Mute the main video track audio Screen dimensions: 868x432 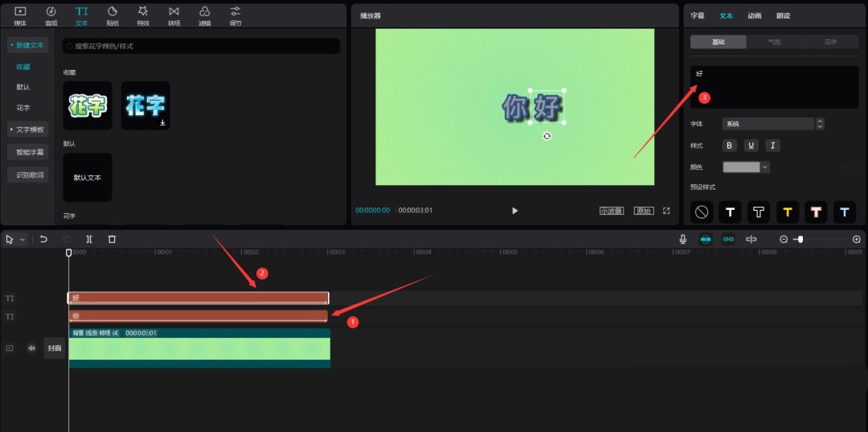(32, 348)
